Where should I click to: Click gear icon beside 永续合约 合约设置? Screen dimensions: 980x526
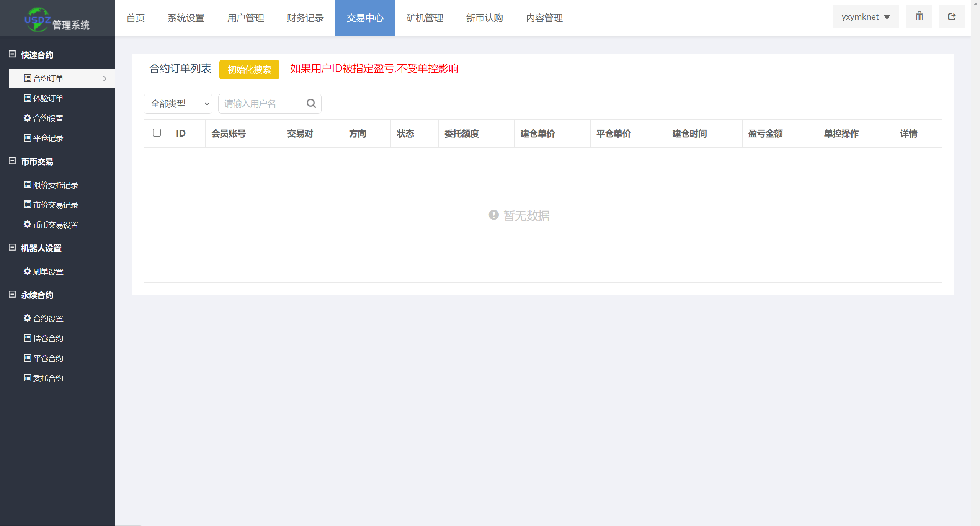pos(28,318)
